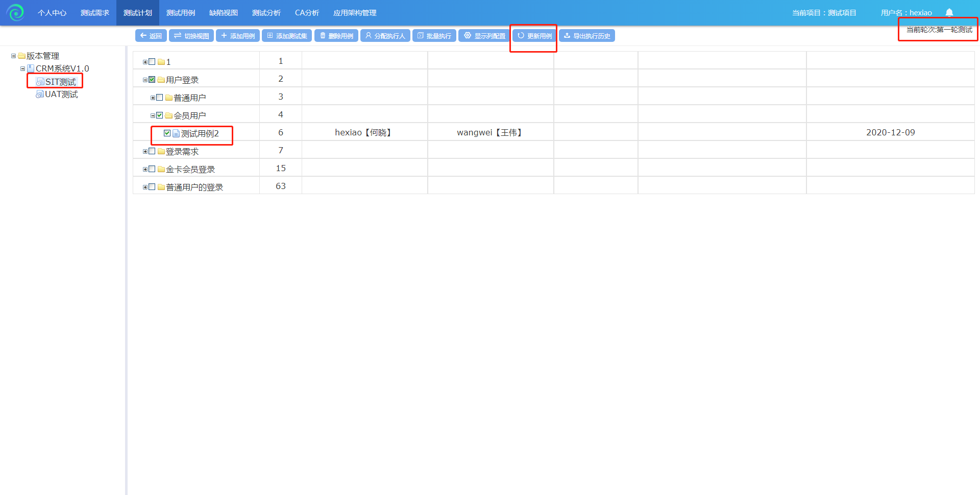Click the 批量执行 batch execute button
Image resolution: width=980 pixels, height=495 pixels.
434,36
